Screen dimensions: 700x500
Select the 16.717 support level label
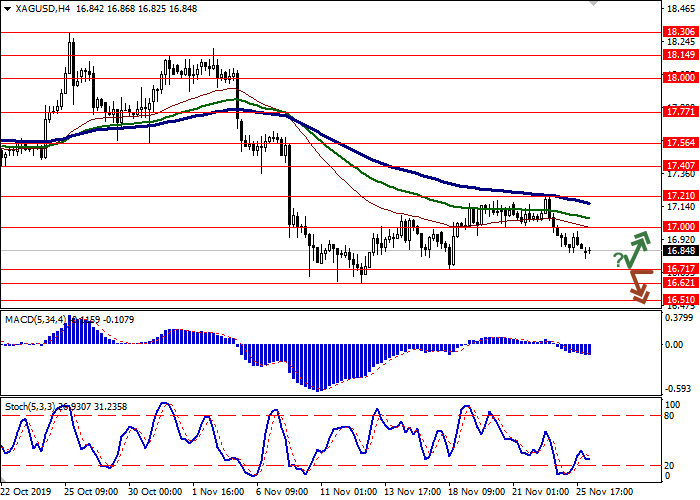click(x=680, y=269)
